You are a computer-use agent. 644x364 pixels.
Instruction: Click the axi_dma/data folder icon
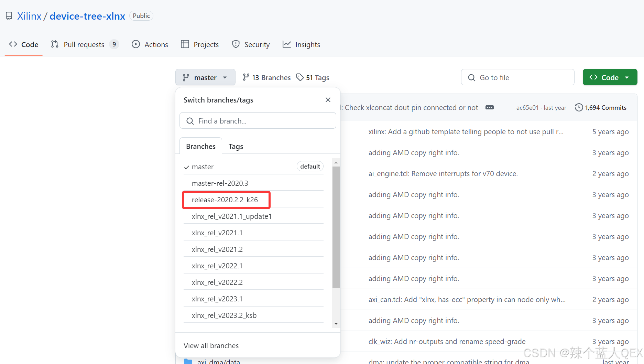188,361
